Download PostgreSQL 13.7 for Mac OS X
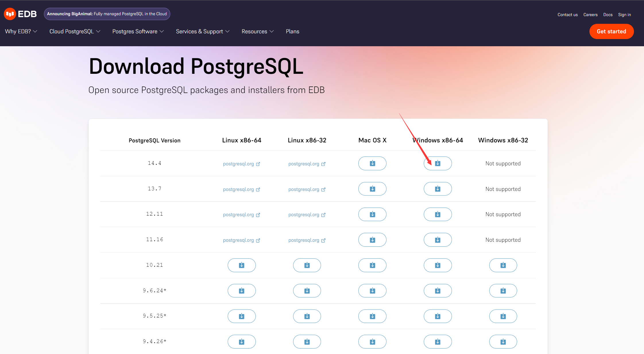The image size is (644, 354). pos(372,189)
